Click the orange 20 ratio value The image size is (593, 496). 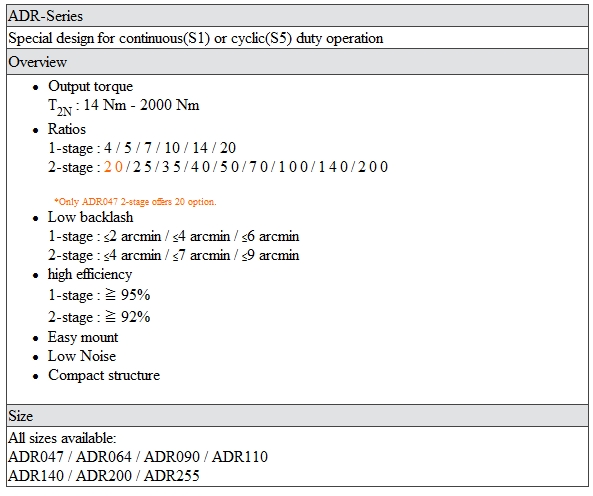[x=113, y=167]
